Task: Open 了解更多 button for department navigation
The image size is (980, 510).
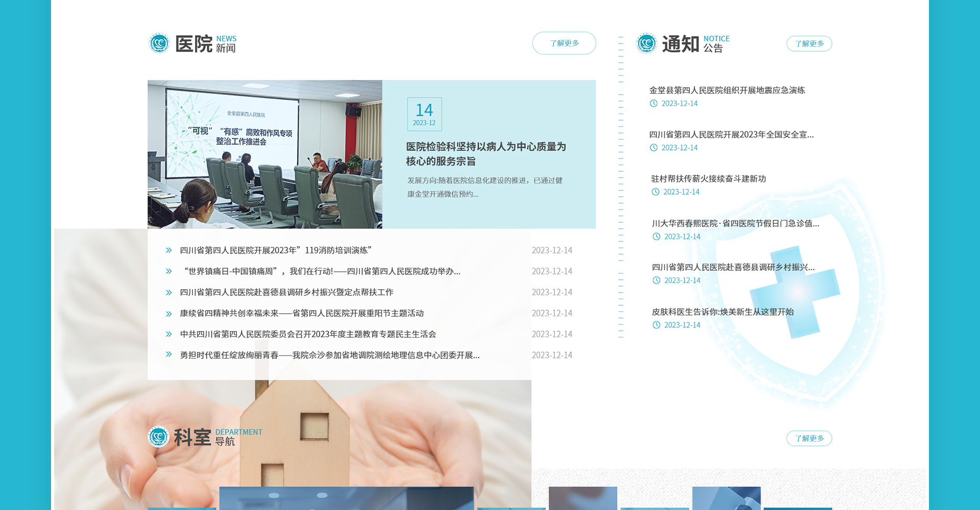Action: 809,438
